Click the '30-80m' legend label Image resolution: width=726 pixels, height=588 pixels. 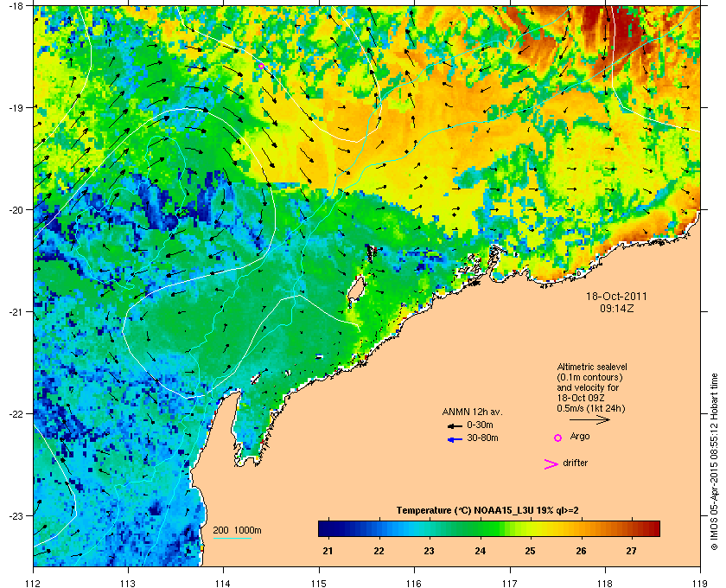click(482, 438)
